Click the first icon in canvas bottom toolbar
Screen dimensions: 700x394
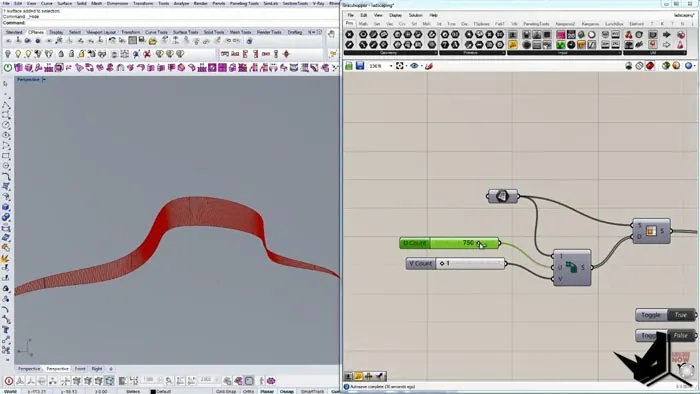tap(348, 376)
